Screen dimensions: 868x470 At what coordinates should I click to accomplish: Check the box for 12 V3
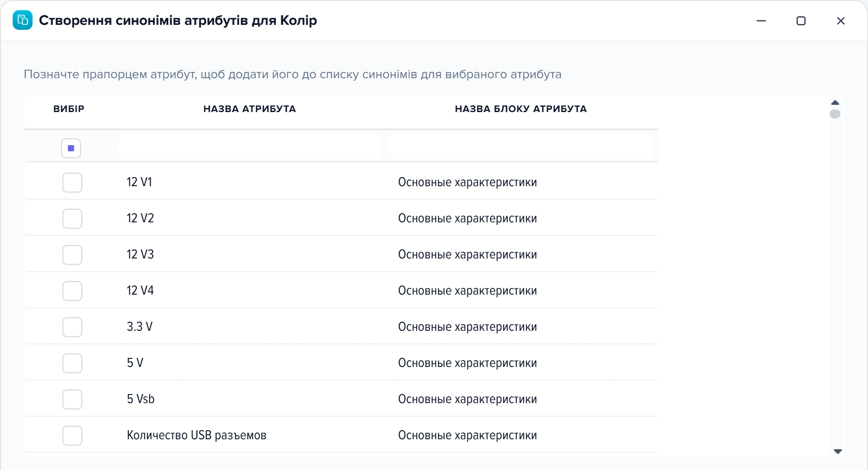[x=72, y=255]
